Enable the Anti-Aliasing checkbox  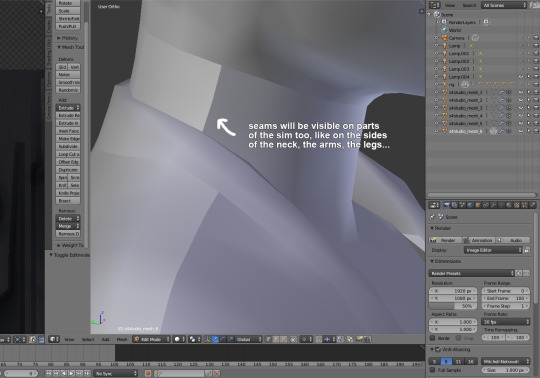pyautogui.click(x=438, y=349)
